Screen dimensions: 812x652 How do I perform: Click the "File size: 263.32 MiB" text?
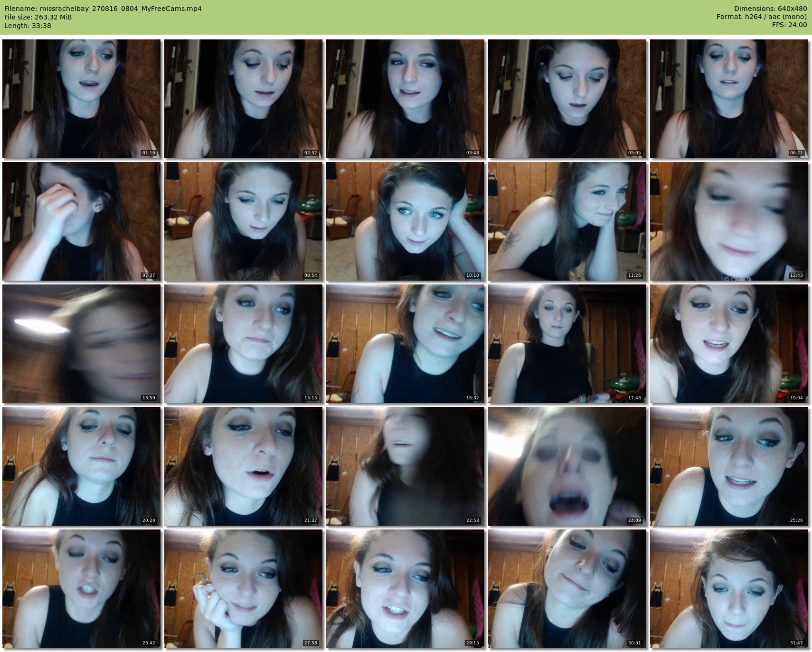[x=38, y=17]
